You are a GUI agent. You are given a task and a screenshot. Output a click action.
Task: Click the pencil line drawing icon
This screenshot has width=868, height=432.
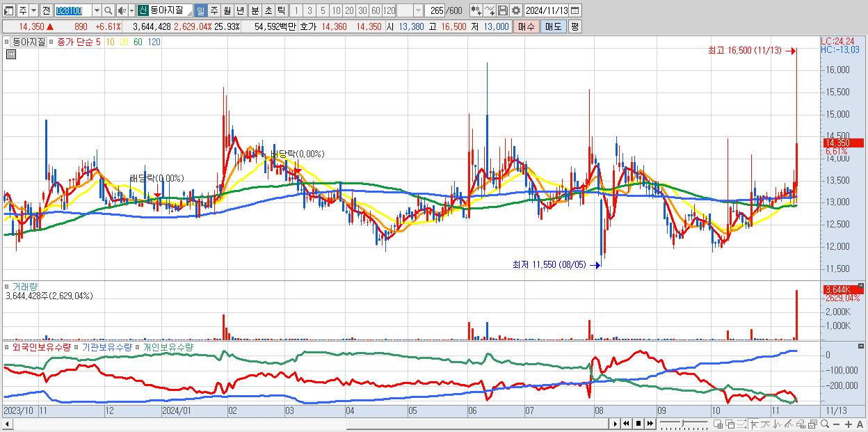coord(789,424)
